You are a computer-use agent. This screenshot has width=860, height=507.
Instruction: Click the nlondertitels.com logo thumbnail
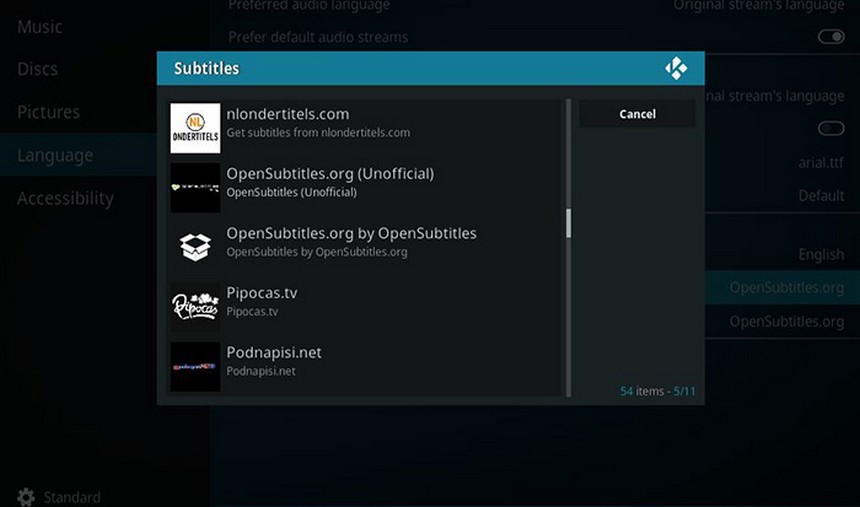(x=195, y=128)
